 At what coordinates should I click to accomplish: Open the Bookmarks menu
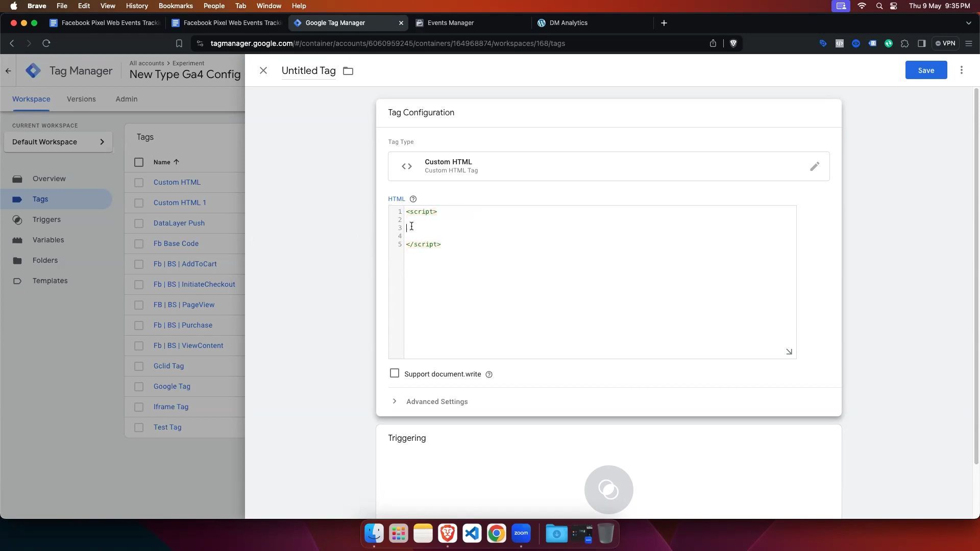176,6
